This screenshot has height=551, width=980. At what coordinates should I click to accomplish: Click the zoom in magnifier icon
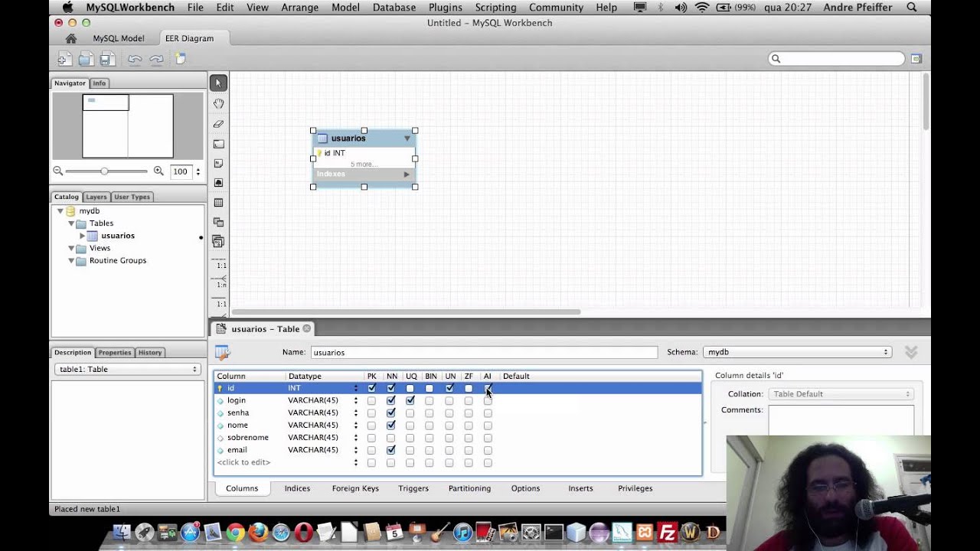158,171
